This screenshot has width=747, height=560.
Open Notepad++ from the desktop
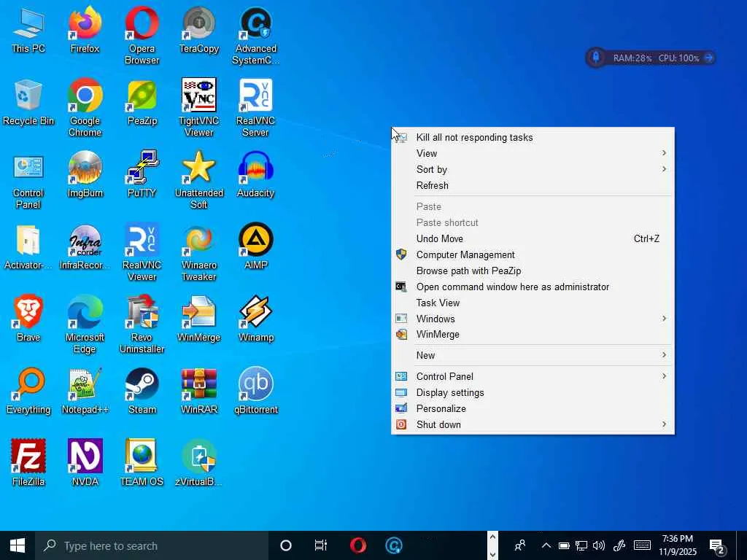point(85,390)
